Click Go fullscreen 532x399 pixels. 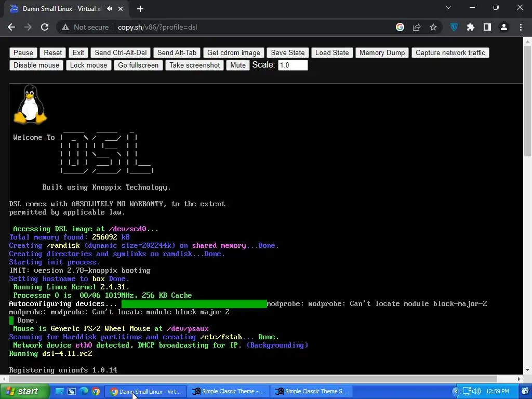point(138,65)
